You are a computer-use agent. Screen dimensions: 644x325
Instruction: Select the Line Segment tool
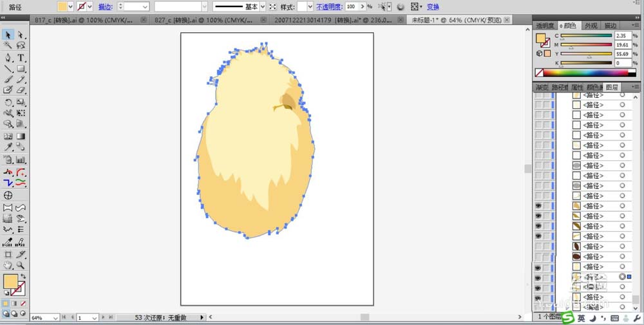[8, 68]
